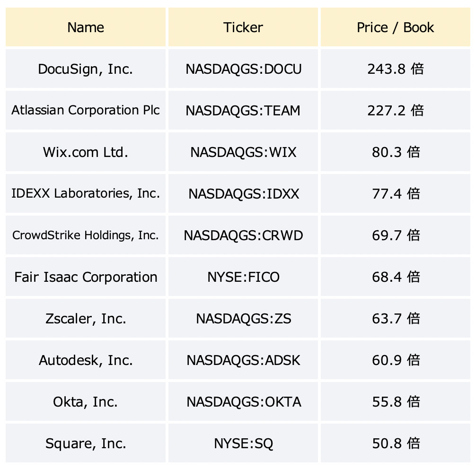The image size is (476, 469).
Task: Select the Square, Inc. name cell
Action: pyautogui.click(x=86, y=443)
